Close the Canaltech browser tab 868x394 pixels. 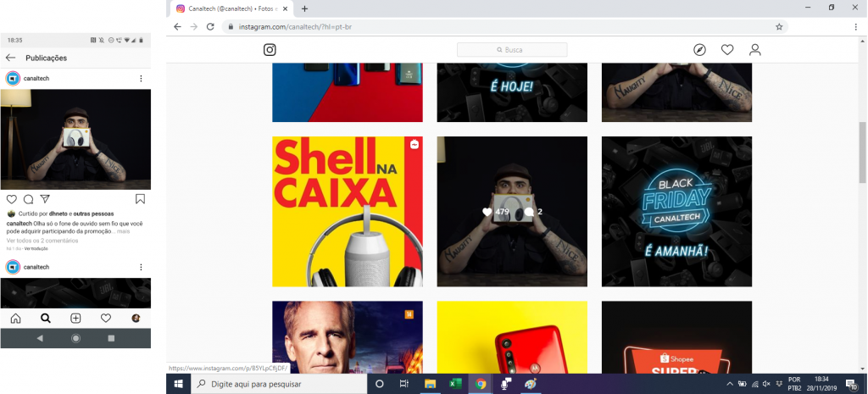click(x=285, y=8)
